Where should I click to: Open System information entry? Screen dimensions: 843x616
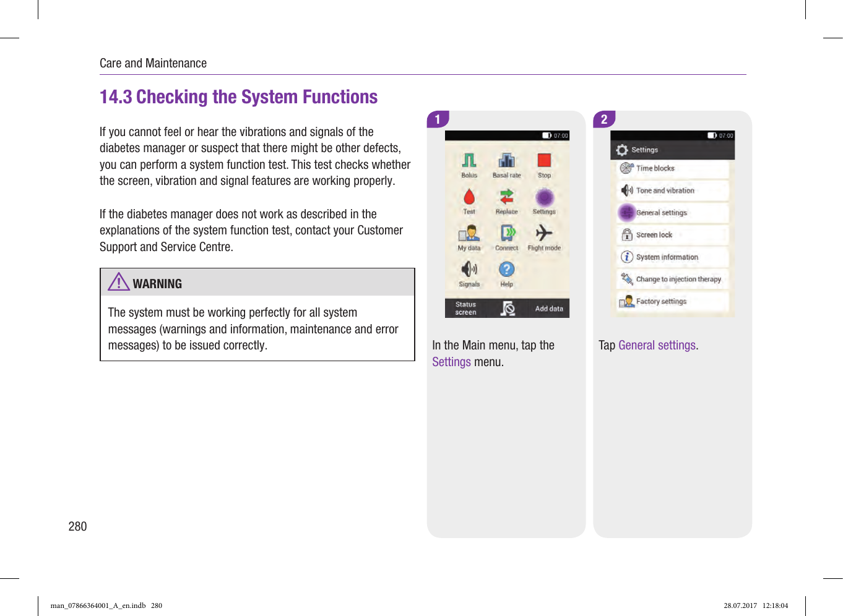point(673,257)
